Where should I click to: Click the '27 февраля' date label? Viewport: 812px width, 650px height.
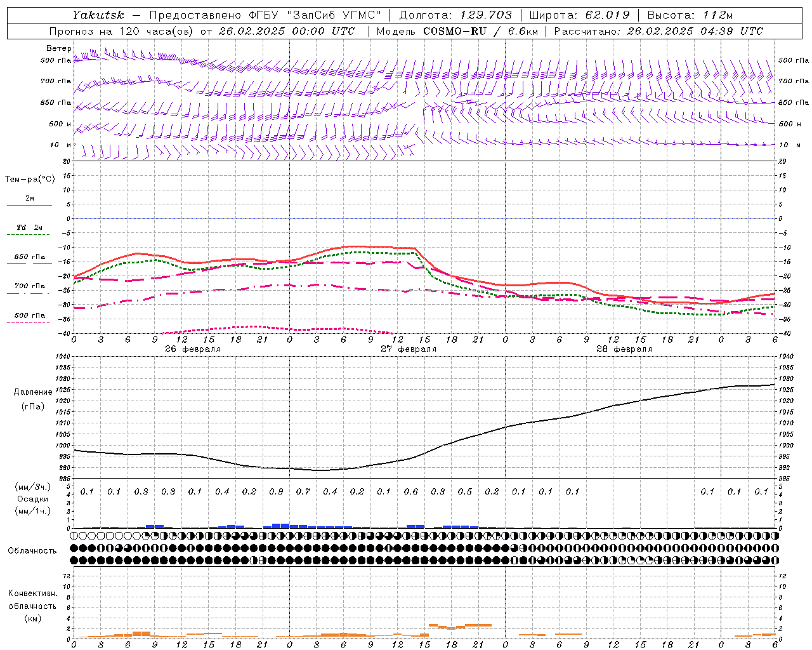pos(409,349)
